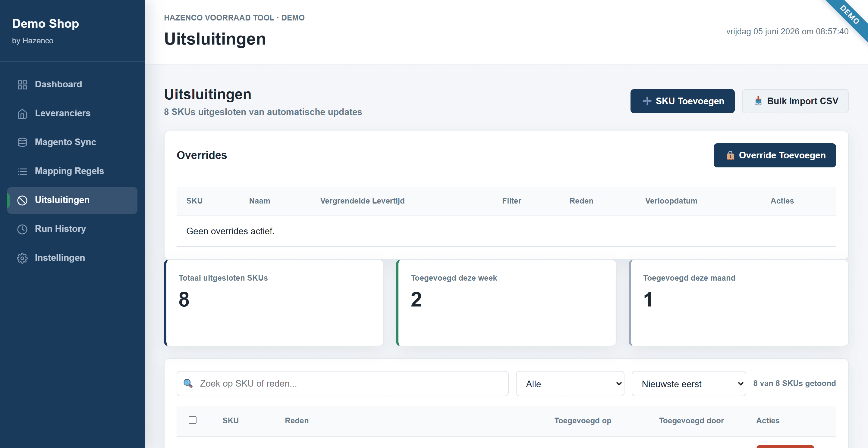Click Filter column header in Overrides

[511, 201]
